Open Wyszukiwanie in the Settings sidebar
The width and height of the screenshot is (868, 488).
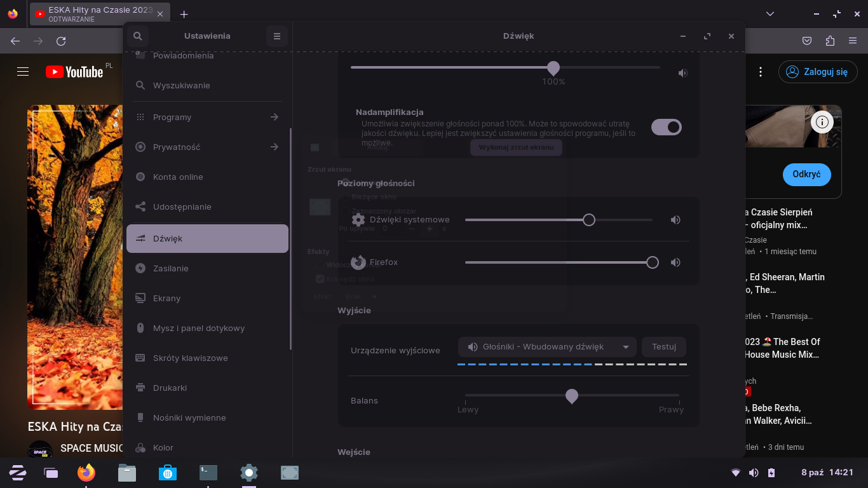(208, 86)
